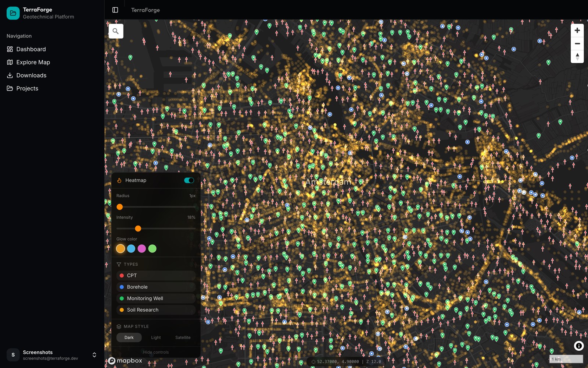Viewport: 588px width, 368px height.
Task: Select blue glow color swatch
Action: 131,249
